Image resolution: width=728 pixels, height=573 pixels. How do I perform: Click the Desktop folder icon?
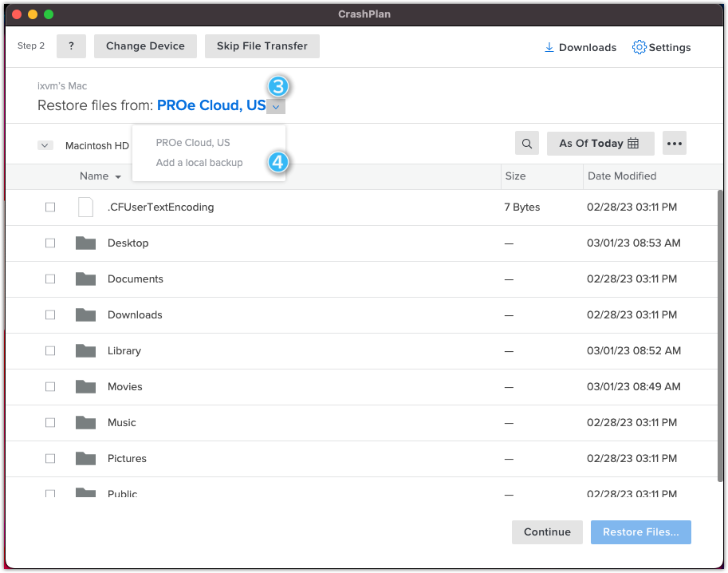85,243
